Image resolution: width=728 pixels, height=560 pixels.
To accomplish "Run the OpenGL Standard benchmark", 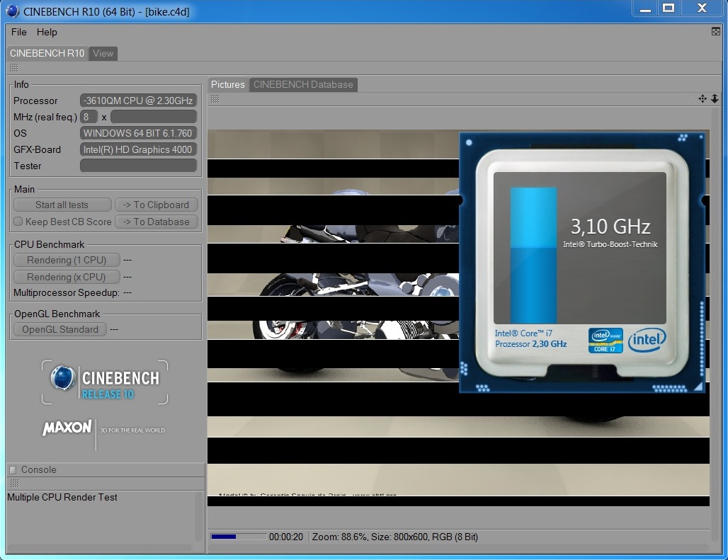I will pos(60,329).
